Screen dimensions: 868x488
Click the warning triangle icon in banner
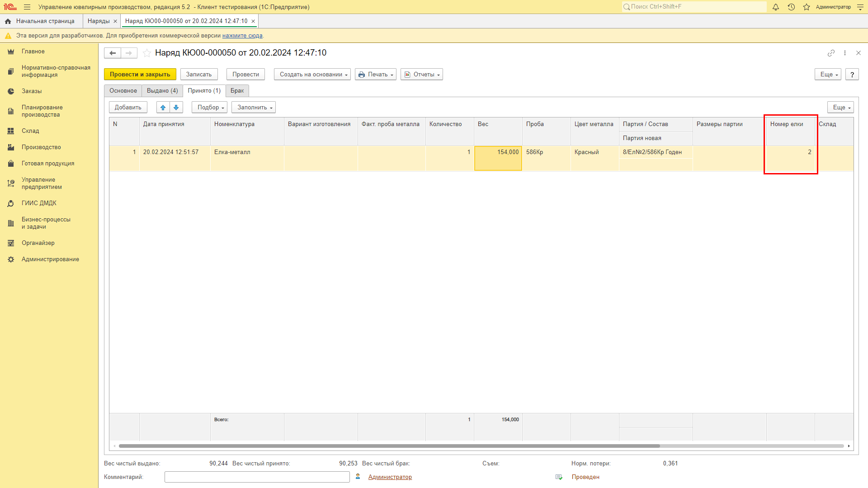coord(8,36)
